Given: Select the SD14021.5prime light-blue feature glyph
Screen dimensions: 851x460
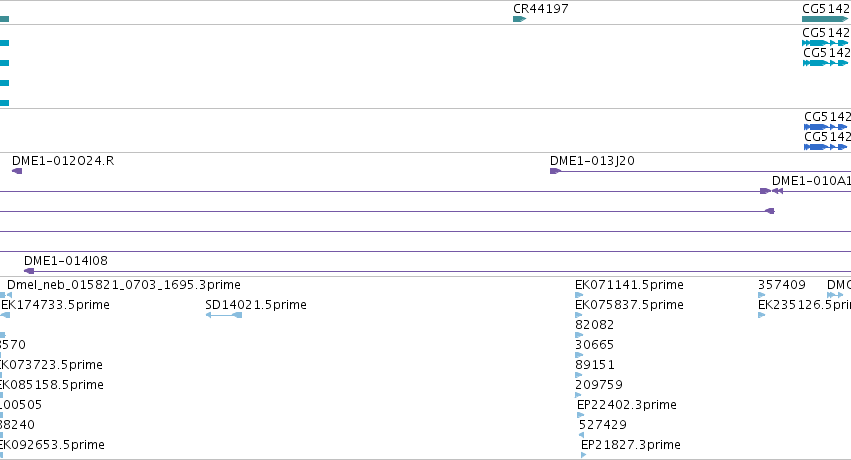Looking at the screenshot, I should pyautogui.click(x=224, y=315).
